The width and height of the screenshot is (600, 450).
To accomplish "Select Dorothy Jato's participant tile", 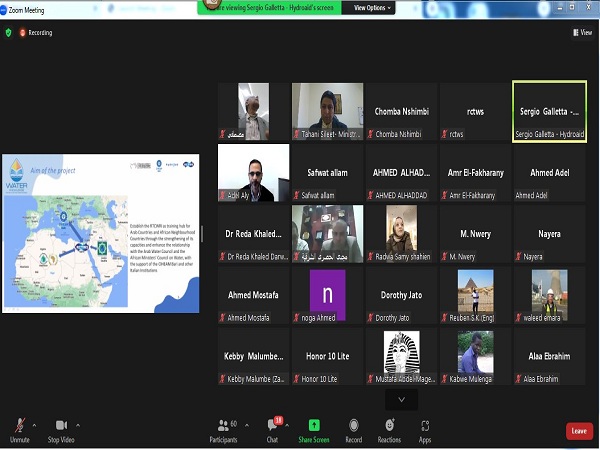I will click(401, 295).
